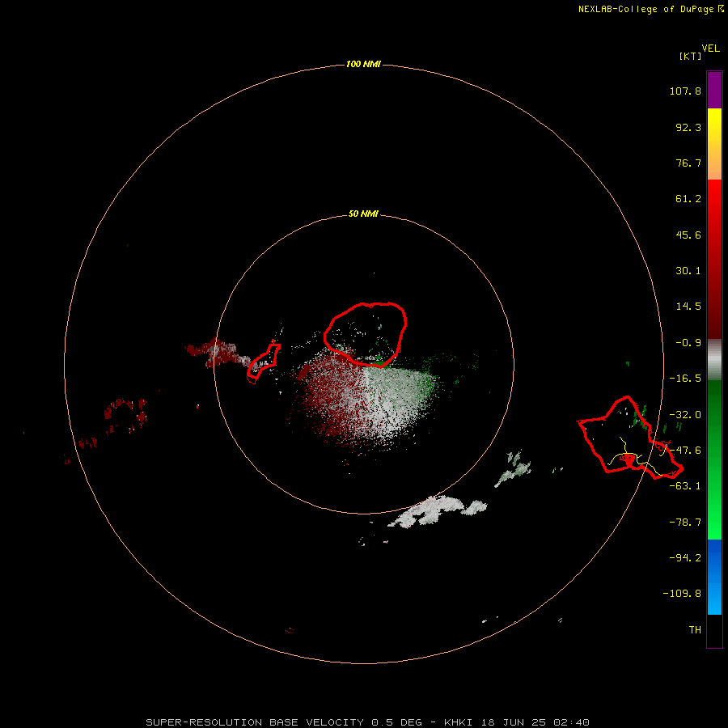Click the [KT] units label
The image size is (728, 728).
[691, 56]
